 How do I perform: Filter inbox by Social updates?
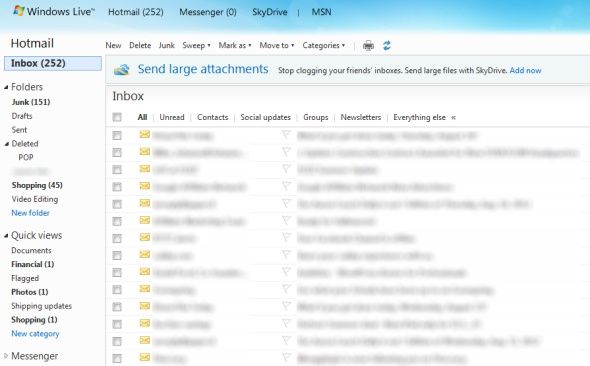266,117
